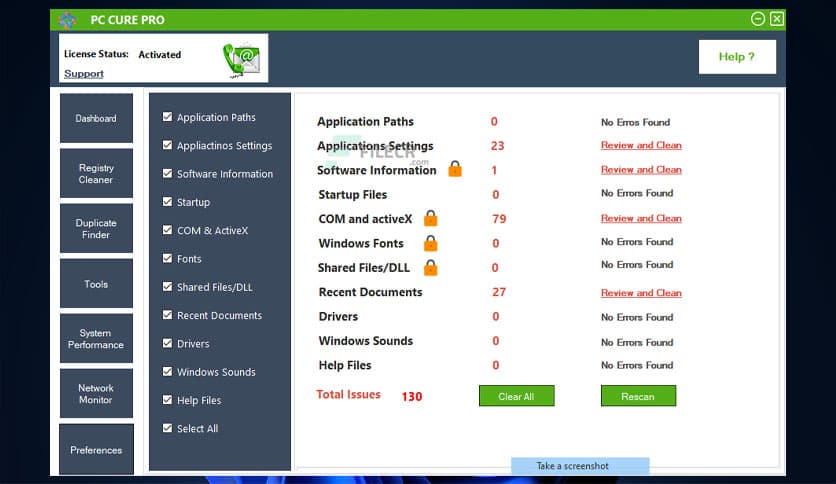Review and Clean COM and activeX issues
Screen dimensions: 836x484
pyautogui.click(x=641, y=218)
